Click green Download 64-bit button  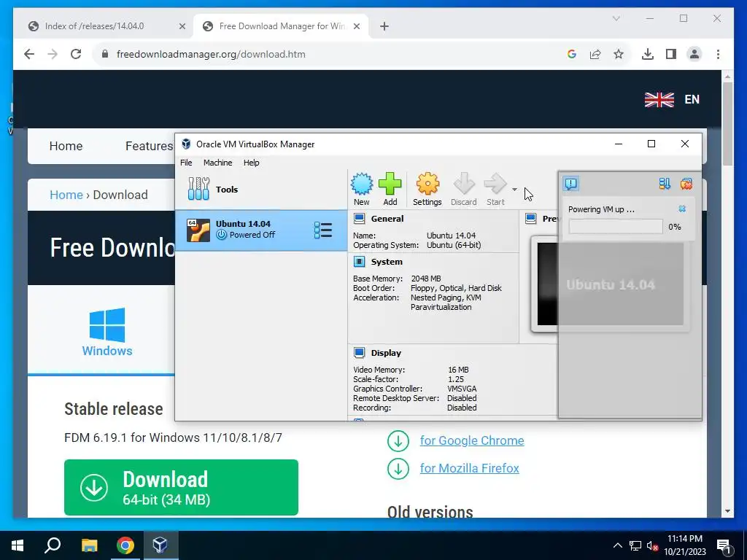point(181,487)
